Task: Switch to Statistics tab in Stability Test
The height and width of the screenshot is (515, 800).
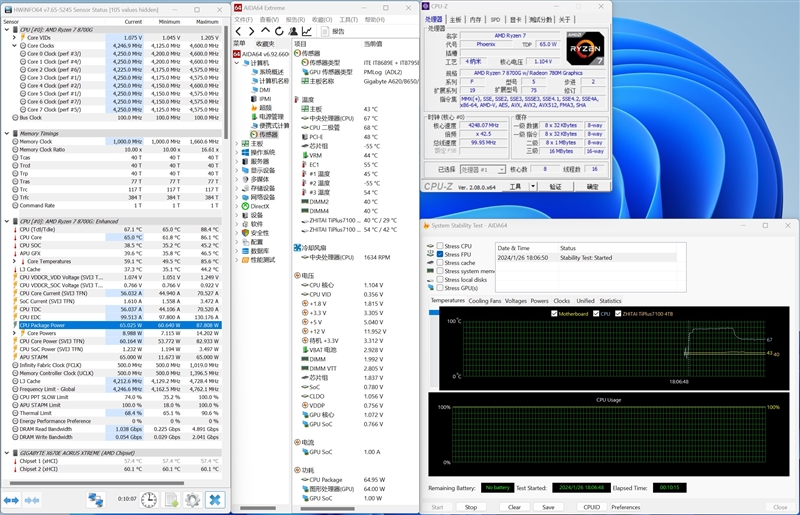Action: tap(610, 301)
